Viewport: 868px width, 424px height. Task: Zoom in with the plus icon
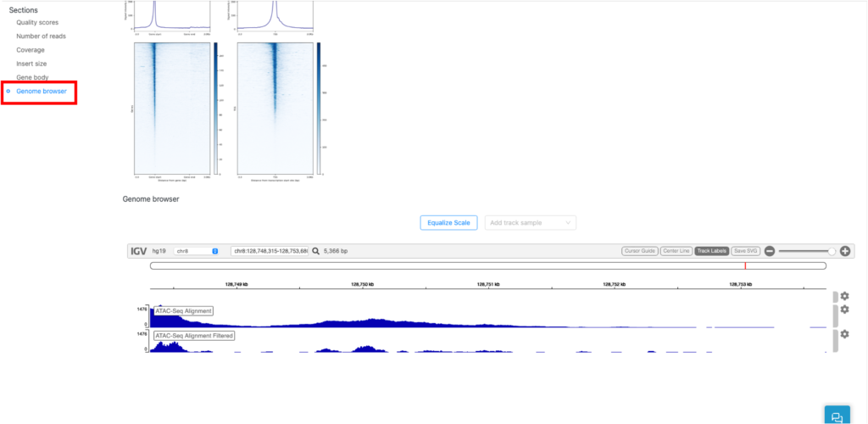[x=845, y=251]
